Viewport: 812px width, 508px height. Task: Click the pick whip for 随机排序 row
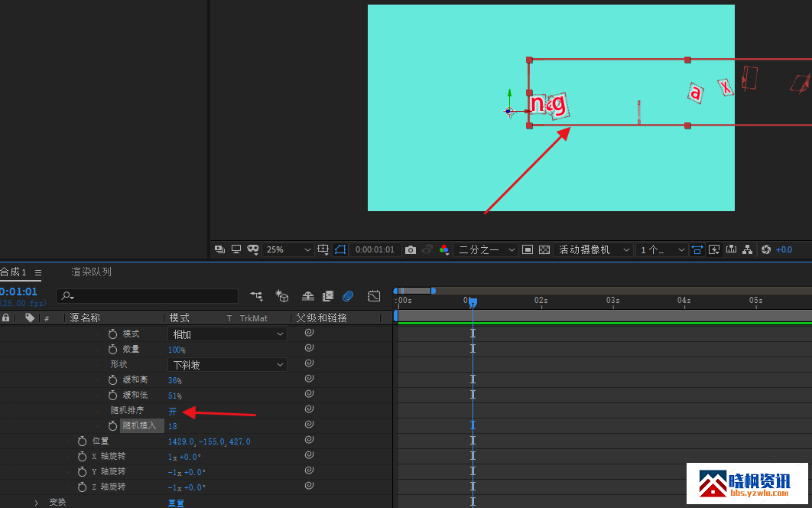[309, 409]
